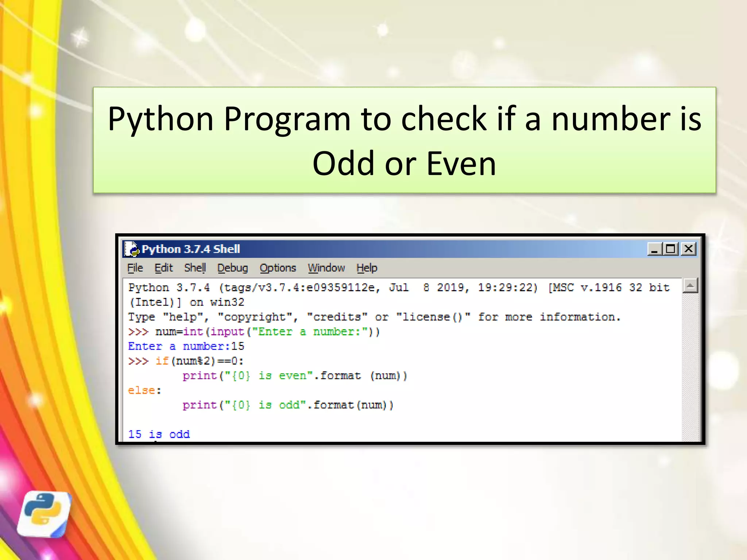The height and width of the screenshot is (560, 747).
Task: Click the 'Python 3.7.4 Shell' window title
Action: click(x=191, y=249)
